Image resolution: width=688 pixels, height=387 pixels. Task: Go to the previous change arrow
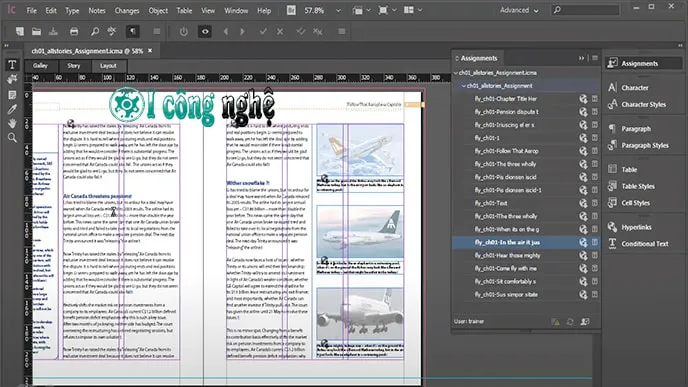(x=226, y=32)
